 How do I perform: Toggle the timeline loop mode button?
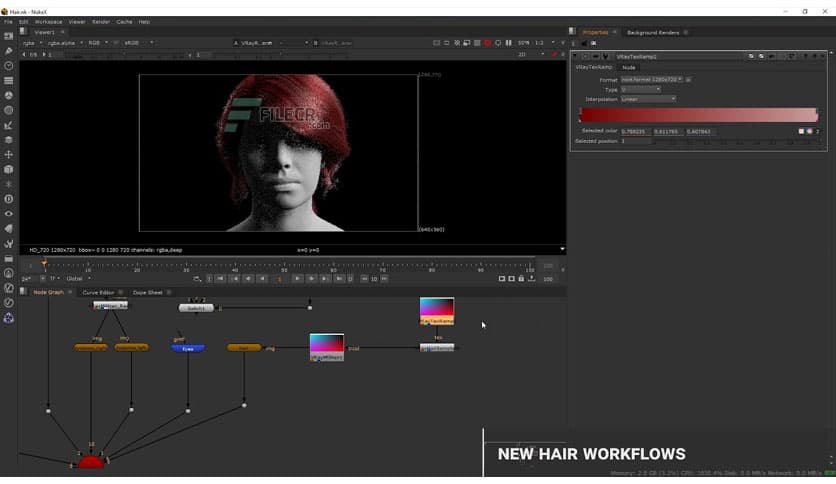pyautogui.click(x=197, y=279)
